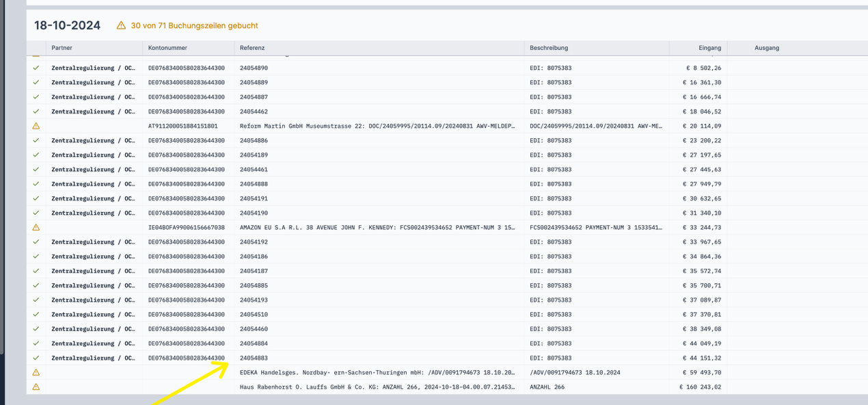Click the Ausgang column header

(x=766, y=48)
